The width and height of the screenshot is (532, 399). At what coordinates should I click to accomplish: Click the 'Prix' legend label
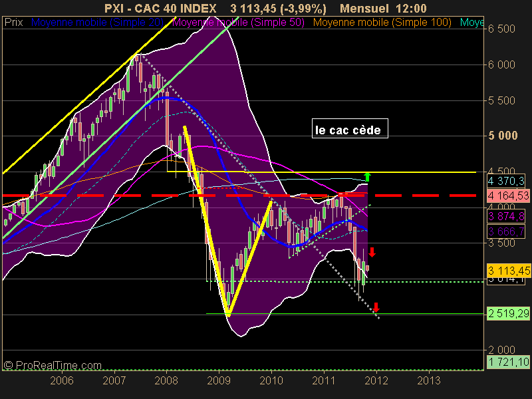13,23
